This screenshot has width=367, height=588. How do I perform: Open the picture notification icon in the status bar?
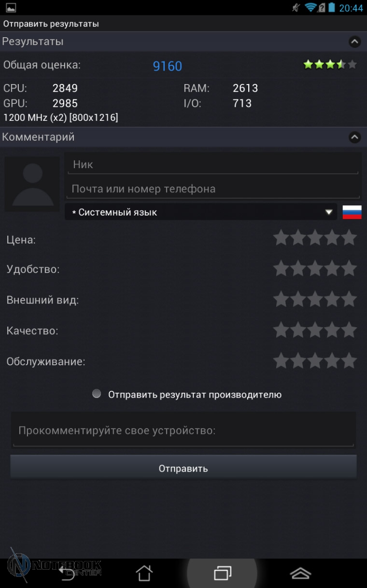(11, 7)
